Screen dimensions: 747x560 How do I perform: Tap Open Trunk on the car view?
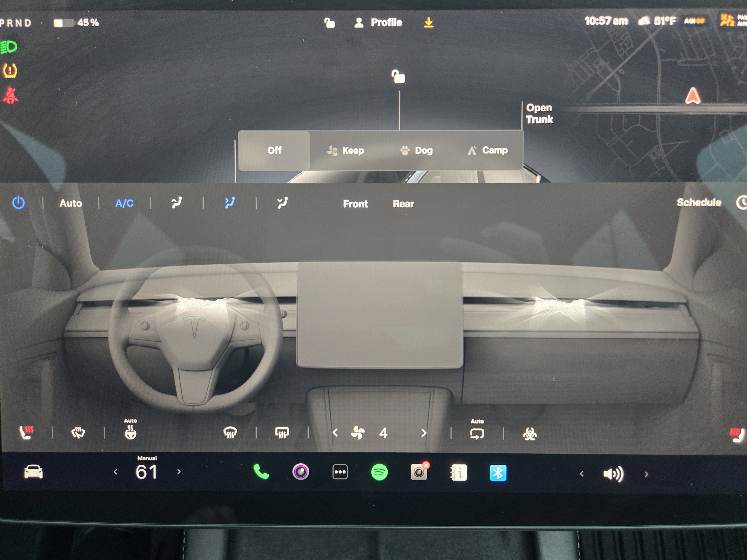click(539, 114)
